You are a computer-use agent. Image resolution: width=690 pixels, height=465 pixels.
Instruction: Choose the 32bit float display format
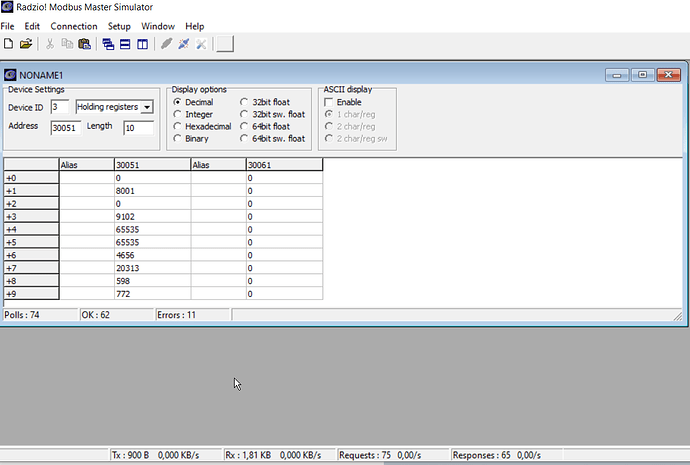point(244,102)
